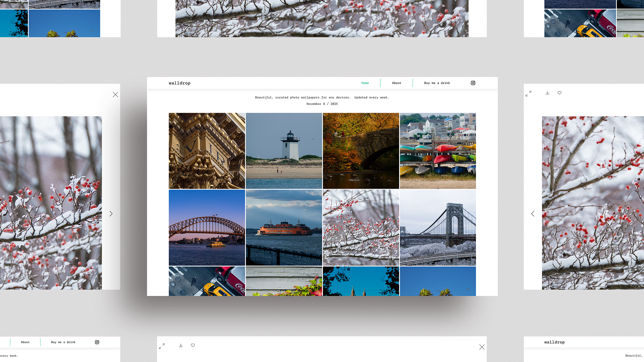This screenshot has width=644, height=362.
Task: Favorite wallpaper with right panel heart icon
Action: tap(559, 93)
